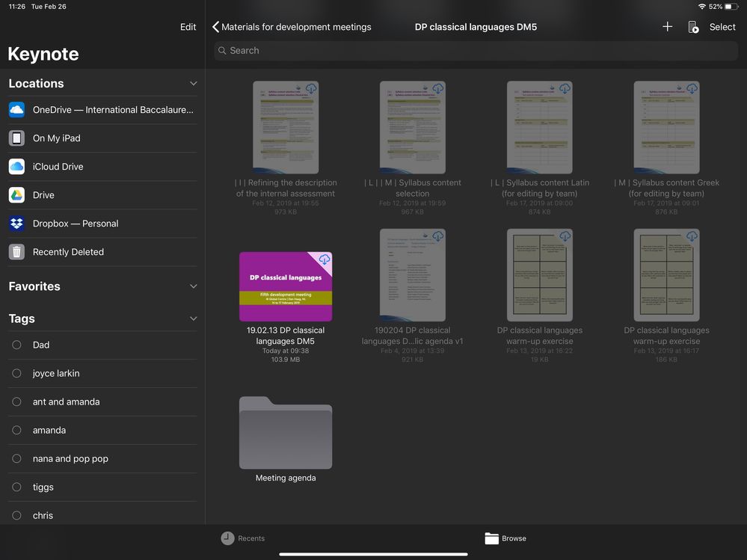Switch to the Recents tab
Image resolution: width=747 pixels, height=560 pixels.
point(243,538)
